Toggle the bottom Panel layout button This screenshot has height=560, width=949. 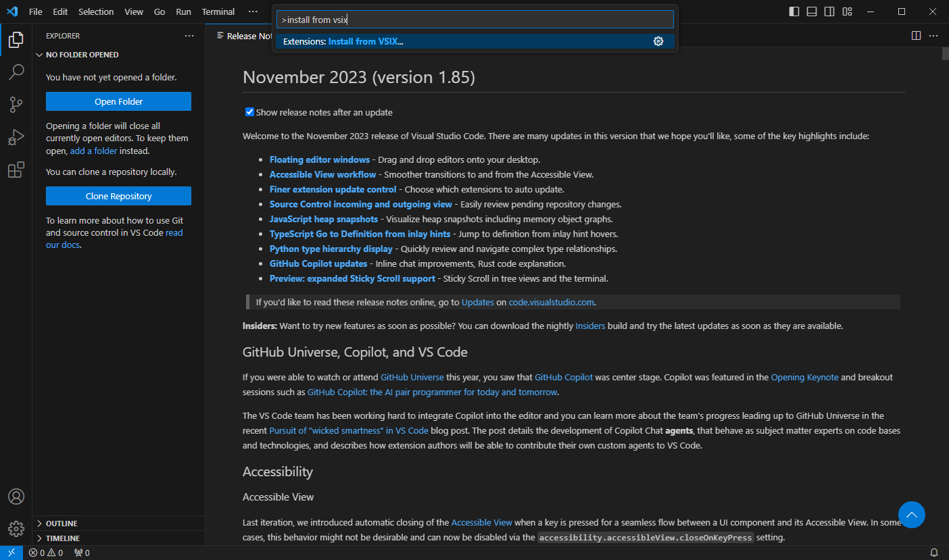pos(812,11)
